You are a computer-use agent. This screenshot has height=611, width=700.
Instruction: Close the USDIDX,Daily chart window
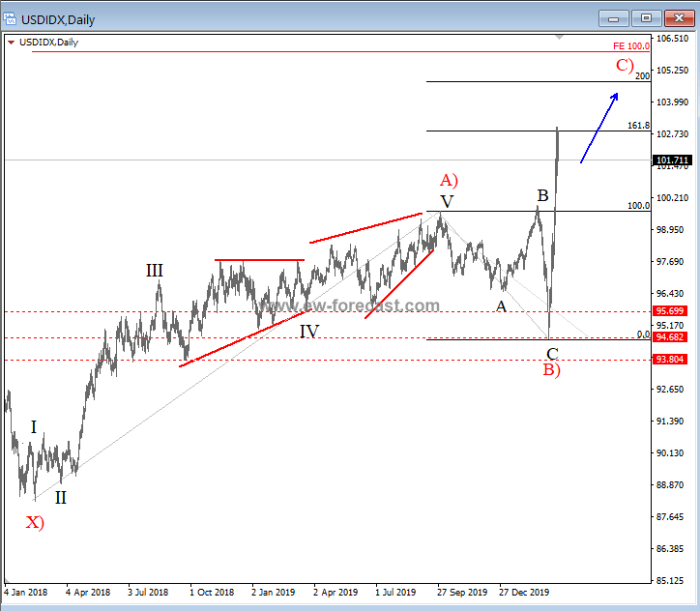click(x=679, y=17)
